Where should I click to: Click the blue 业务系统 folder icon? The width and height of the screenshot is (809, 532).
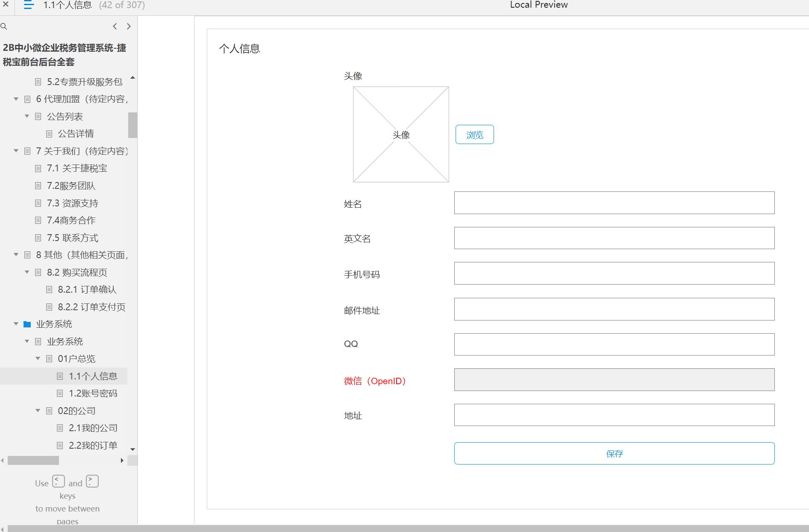(27, 324)
